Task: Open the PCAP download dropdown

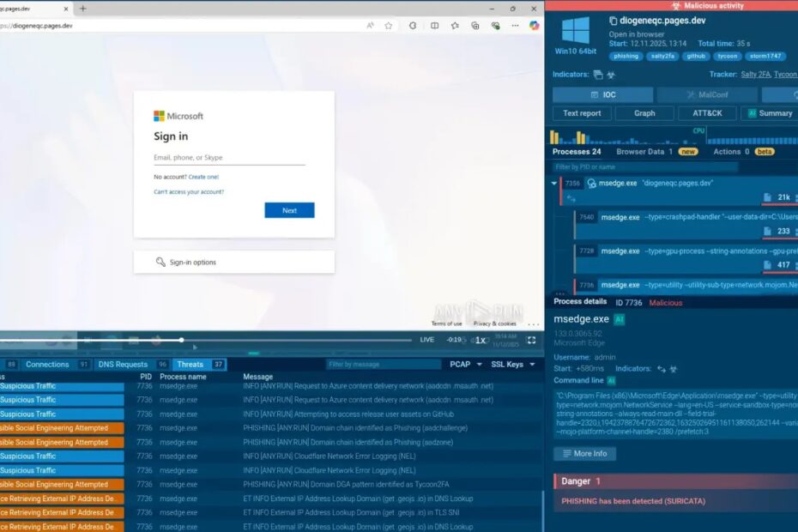Action: (466, 365)
